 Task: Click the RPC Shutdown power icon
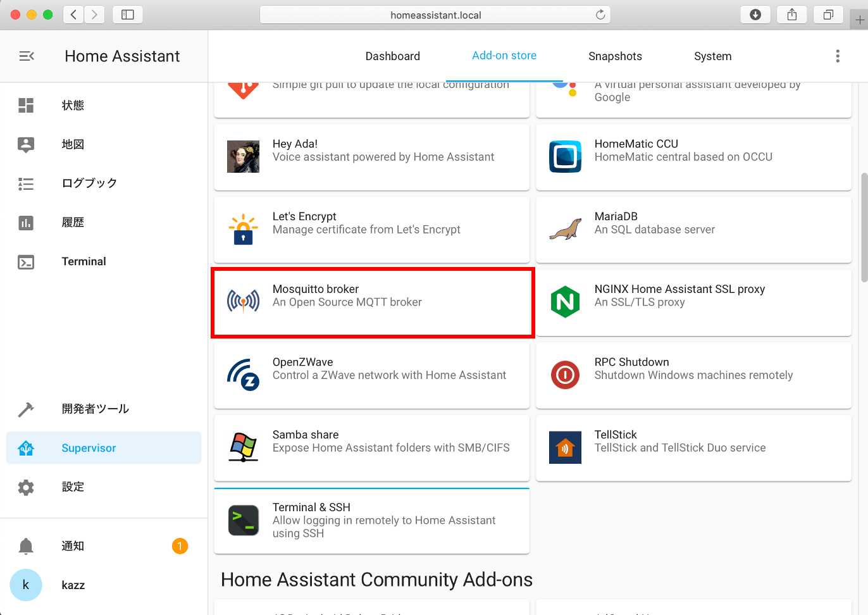(x=566, y=375)
